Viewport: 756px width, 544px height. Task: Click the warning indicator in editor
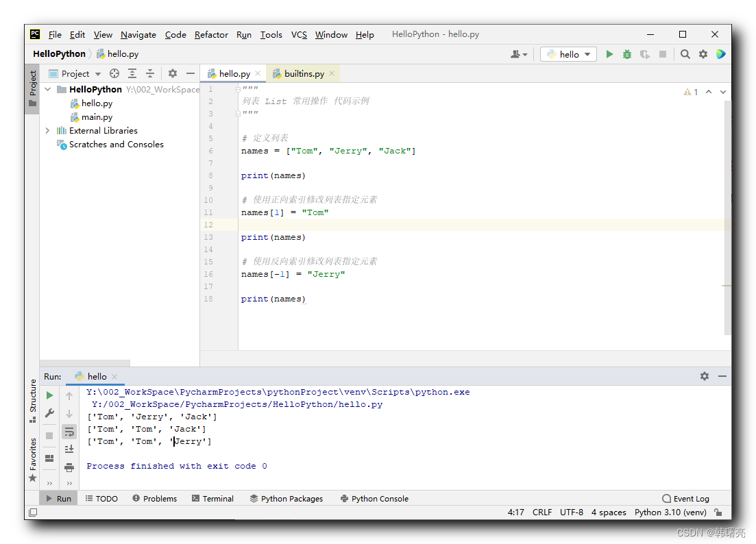pos(690,92)
